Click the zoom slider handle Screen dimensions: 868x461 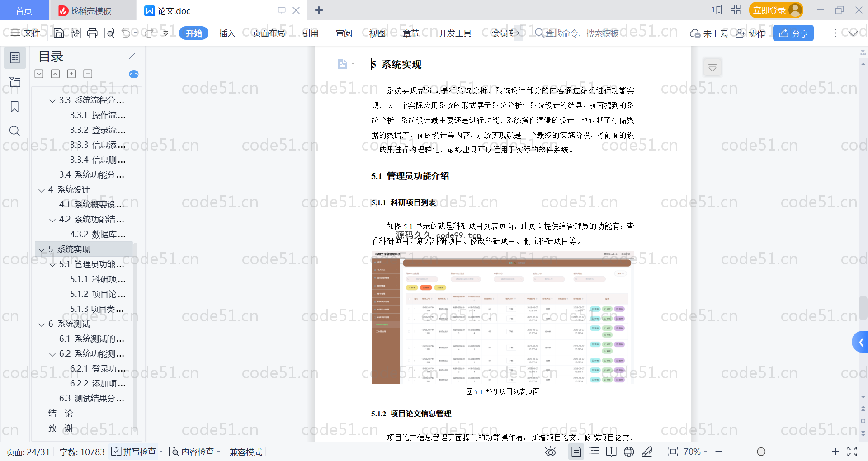click(761, 452)
